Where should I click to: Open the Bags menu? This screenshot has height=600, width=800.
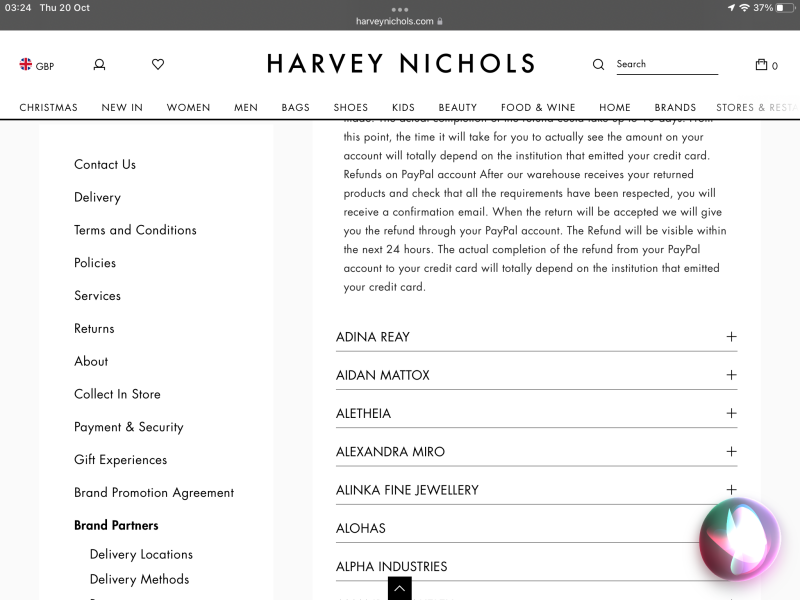point(295,107)
